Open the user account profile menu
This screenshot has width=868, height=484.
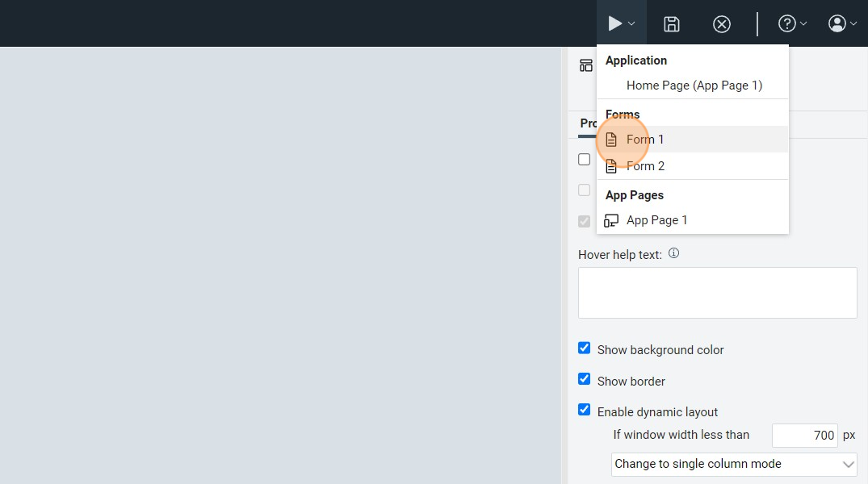coord(841,23)
